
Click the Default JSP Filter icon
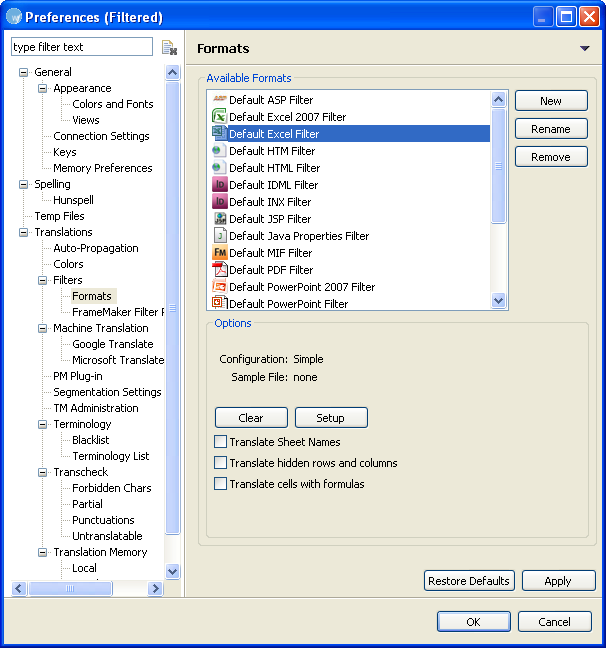click(x=219, y=218)
